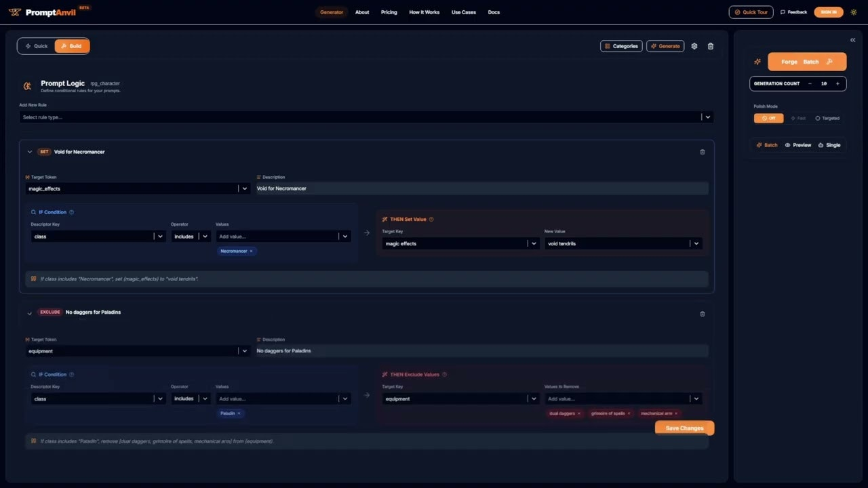Click the trash icon beside the gear
This screenshot has width=868, height=488.
[x=711, y=46]
